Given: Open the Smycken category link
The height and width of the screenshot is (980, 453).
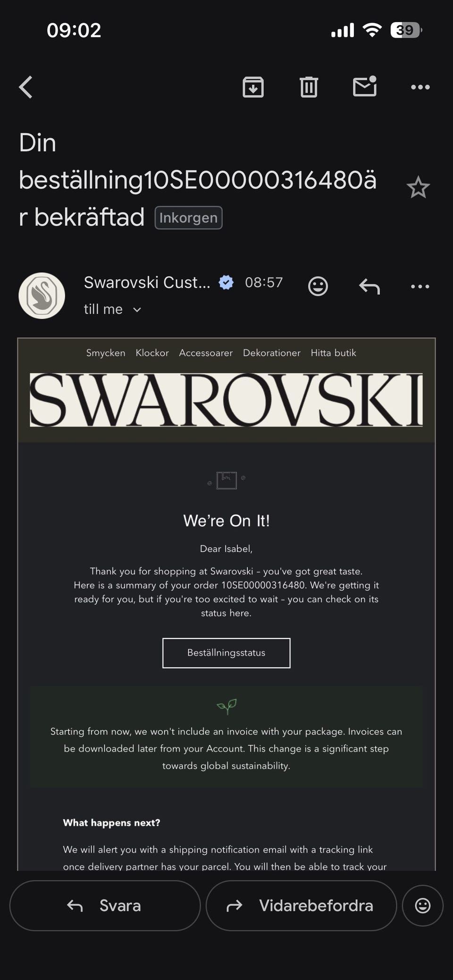Looking at the screenshot, I should tap(106, 353).
